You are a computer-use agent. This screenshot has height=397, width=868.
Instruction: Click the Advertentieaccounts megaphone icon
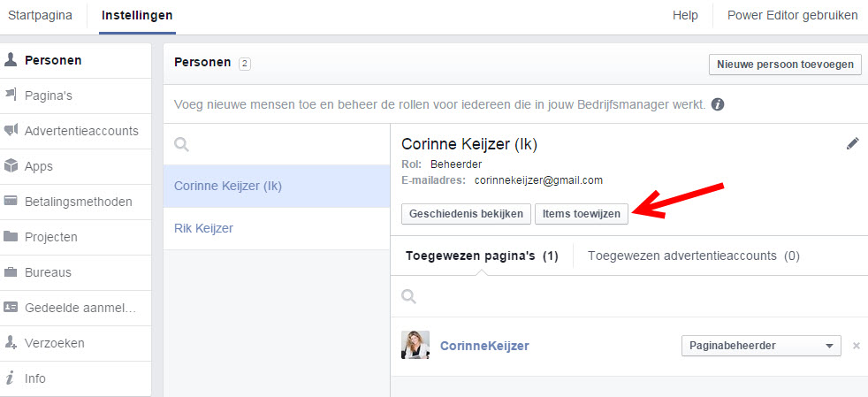click(x=10, y=131)
